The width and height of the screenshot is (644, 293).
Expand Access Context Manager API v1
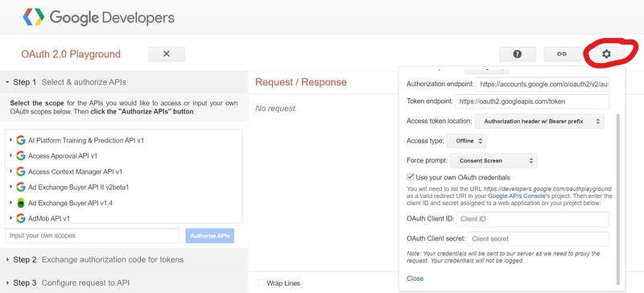coord(10,171)
